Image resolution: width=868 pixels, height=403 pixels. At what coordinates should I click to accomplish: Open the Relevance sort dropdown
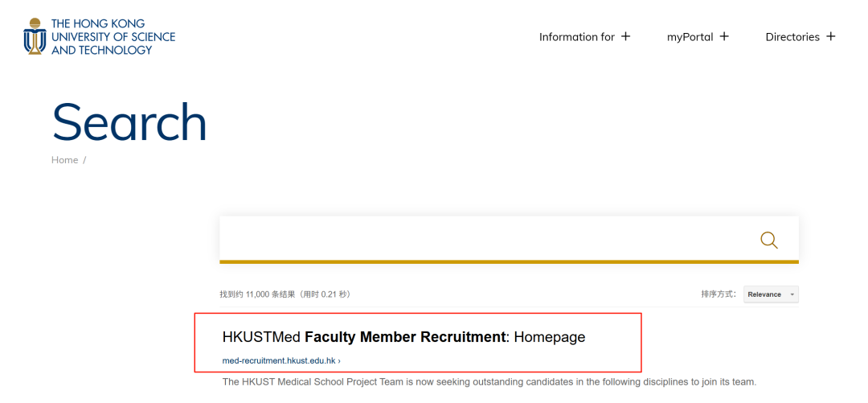tap(770, 294)
